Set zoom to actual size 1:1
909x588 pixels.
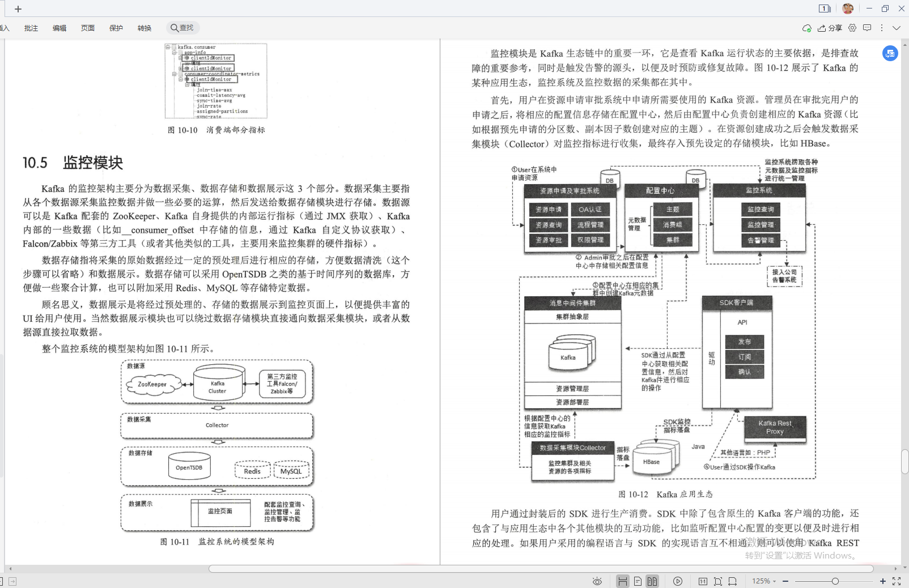703,581
